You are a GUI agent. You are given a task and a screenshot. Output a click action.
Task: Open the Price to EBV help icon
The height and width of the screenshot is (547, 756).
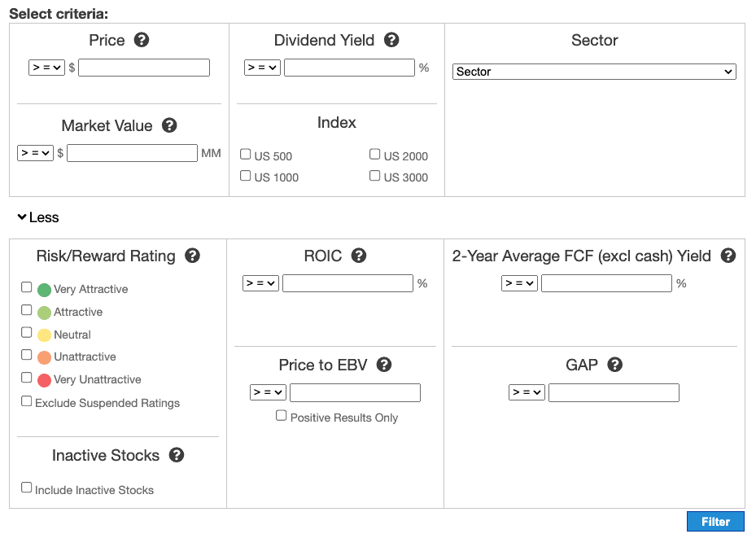click(384, 365)
